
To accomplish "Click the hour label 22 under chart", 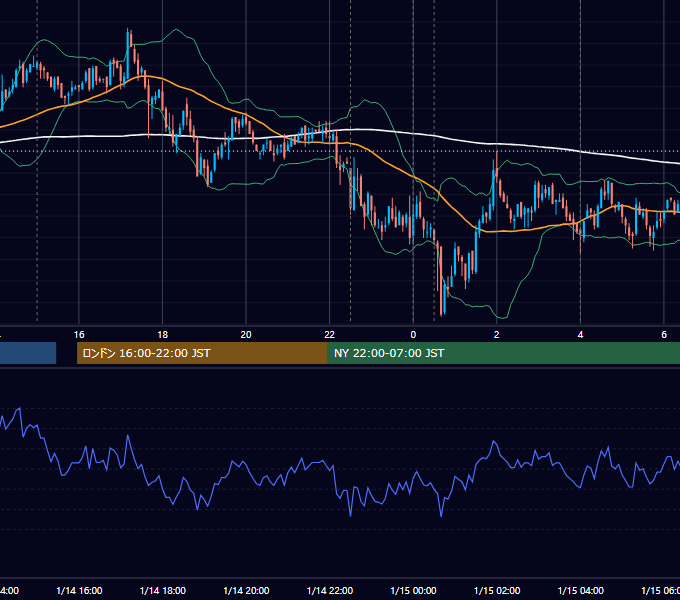I will click(330, 335).
